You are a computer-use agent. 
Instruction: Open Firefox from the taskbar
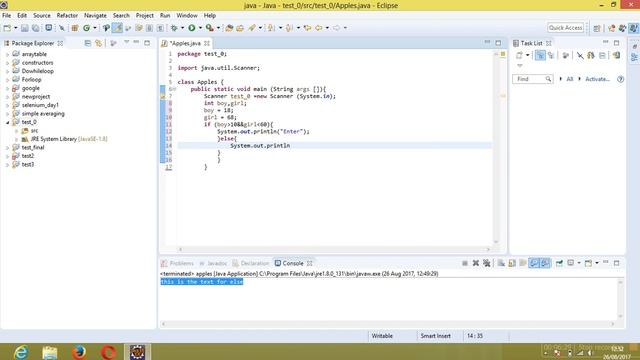point(79,352)
